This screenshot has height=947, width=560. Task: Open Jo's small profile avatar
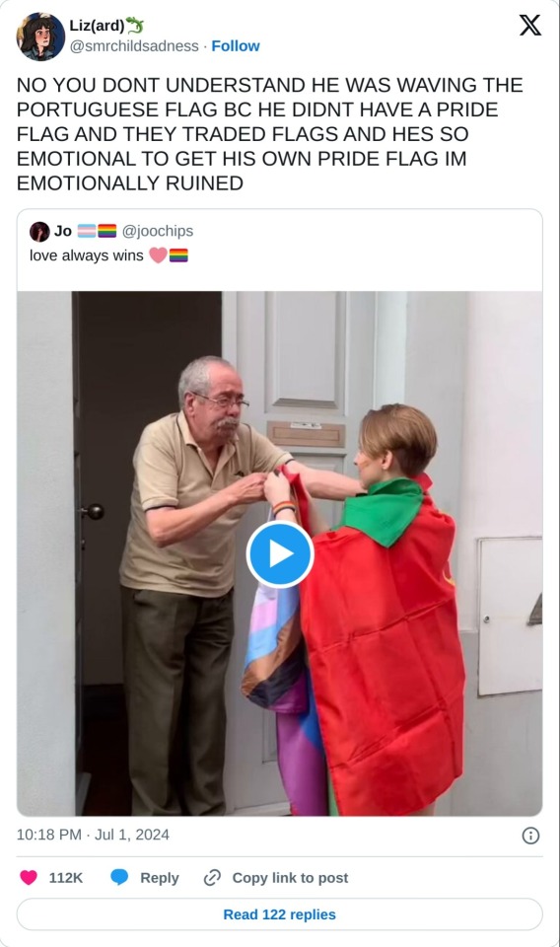point(39,231)
